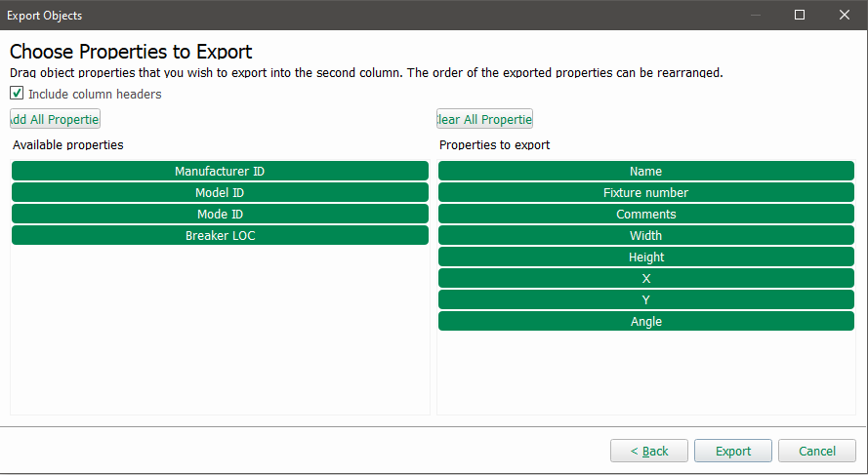Select the Model ID property
Viewport: 868px width, 475px height.
(x=220, y=192)
